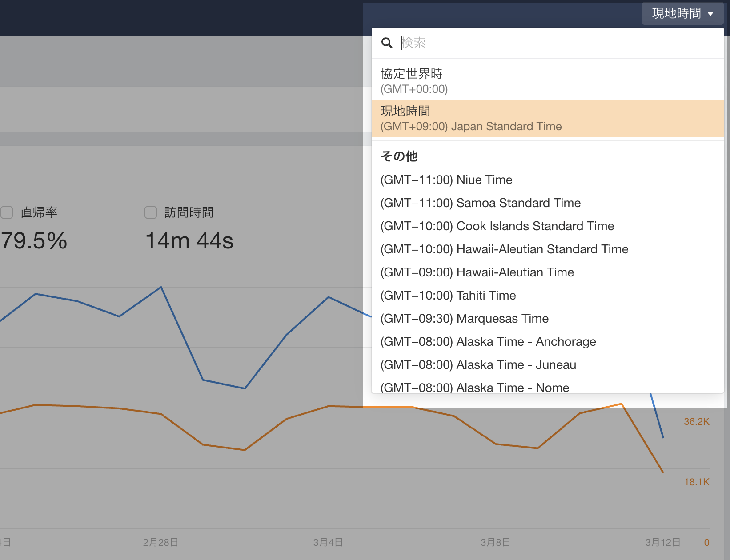The height and width of the screenshot is (560, 730).
Task: Select Alaska Time - Juneau
Action: coord(478,365)
